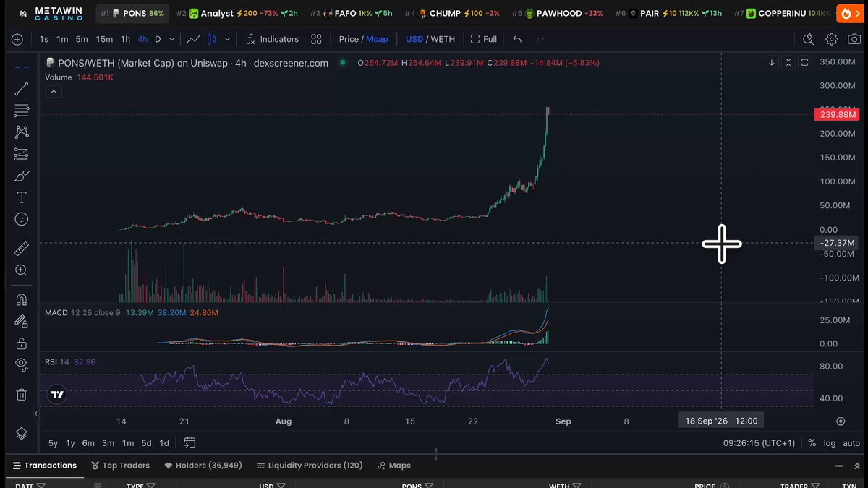
Task: Open chart settings gear
Action: 832,39
